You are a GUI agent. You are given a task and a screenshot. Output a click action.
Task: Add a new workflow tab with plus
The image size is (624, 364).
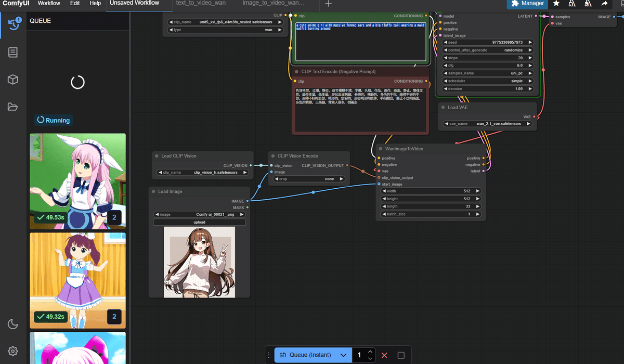pos(328,4)
